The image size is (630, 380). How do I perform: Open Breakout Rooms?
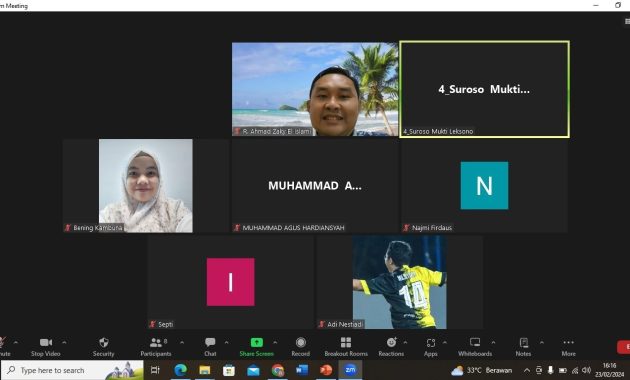pyautogui.click(x=346, y=347)
